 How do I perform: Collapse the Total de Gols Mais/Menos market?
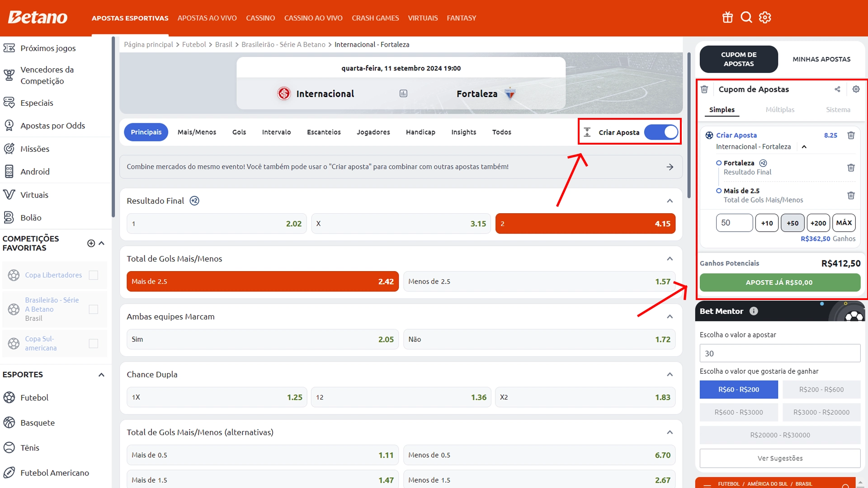pyautogui.click(x=670, y=258)
